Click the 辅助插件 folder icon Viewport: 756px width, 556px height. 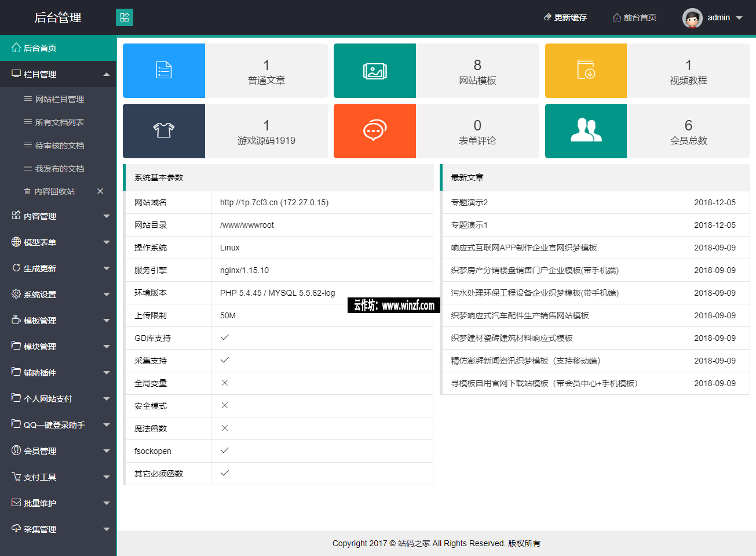coord(16,372)
